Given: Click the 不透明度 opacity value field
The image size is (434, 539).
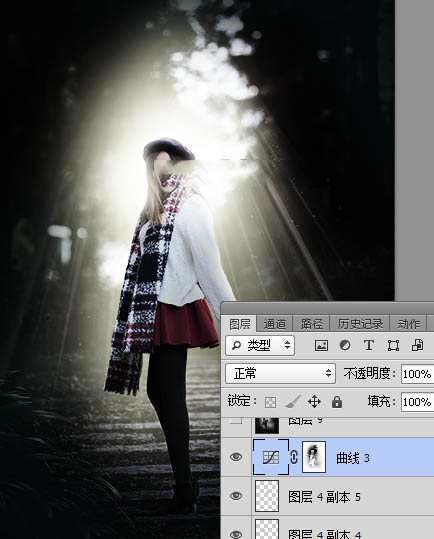Looking at the screenshot, I should (x=418, y=374).
